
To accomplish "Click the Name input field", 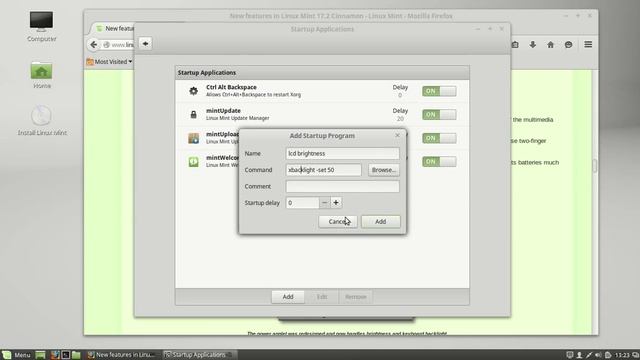I will 342,153.
